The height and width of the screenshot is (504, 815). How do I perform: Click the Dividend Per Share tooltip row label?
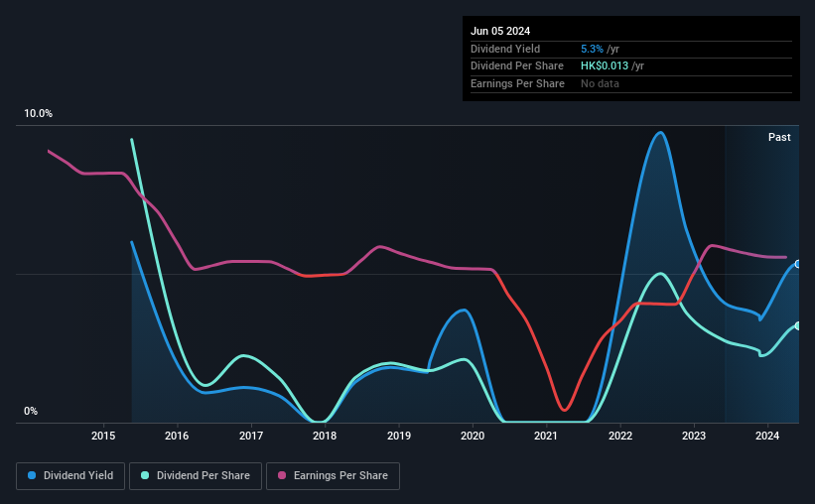coord(516,66)
